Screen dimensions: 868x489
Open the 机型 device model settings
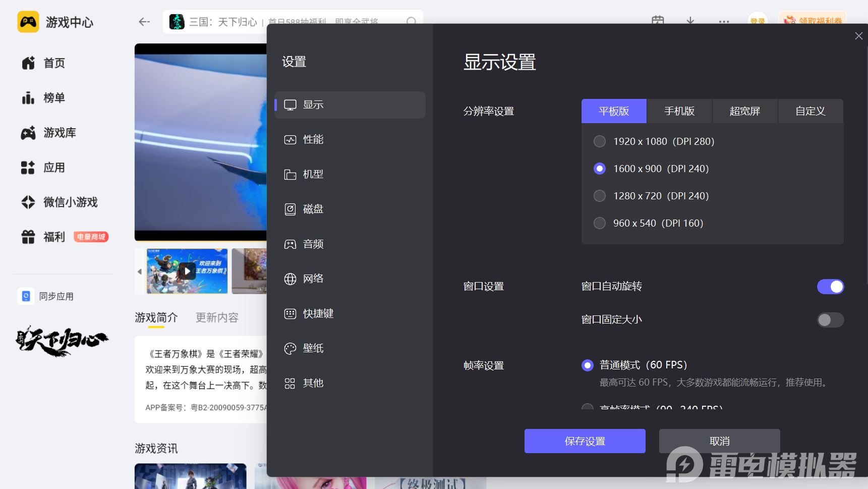point(313,175)
